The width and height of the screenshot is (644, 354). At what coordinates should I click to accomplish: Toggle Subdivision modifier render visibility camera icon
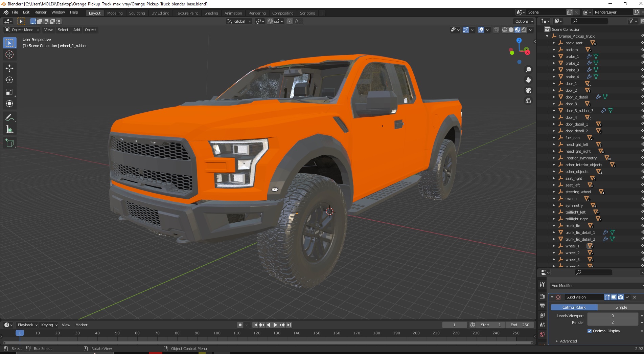tap(620, 297)
